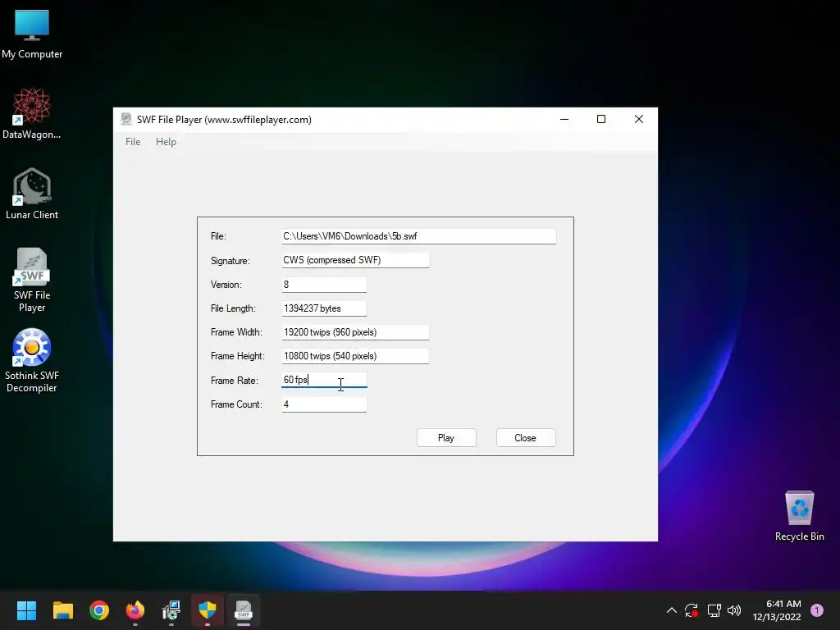Click the Frame Rate field showing 60 fps
Screen dimensions: 840x630
324,380
